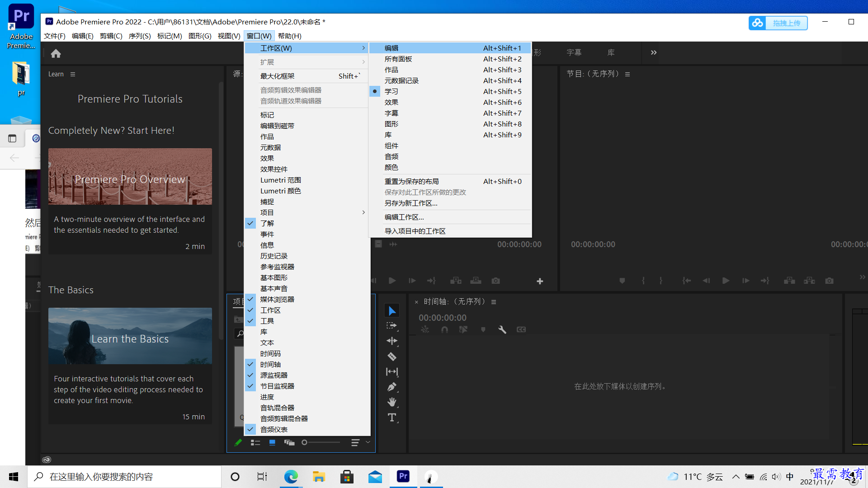
Task: Select 重置为保存的布局 menu item
Action: 450,181
